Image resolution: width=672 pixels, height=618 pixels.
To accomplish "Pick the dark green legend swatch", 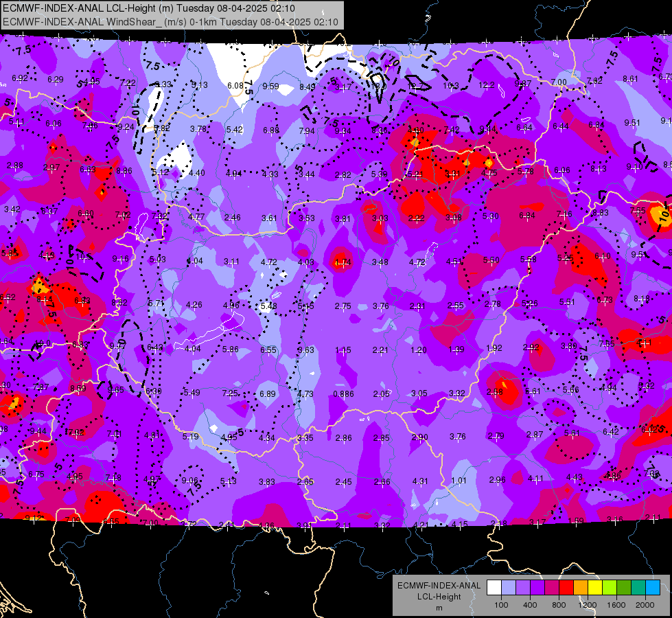I will tap(623, 588).
